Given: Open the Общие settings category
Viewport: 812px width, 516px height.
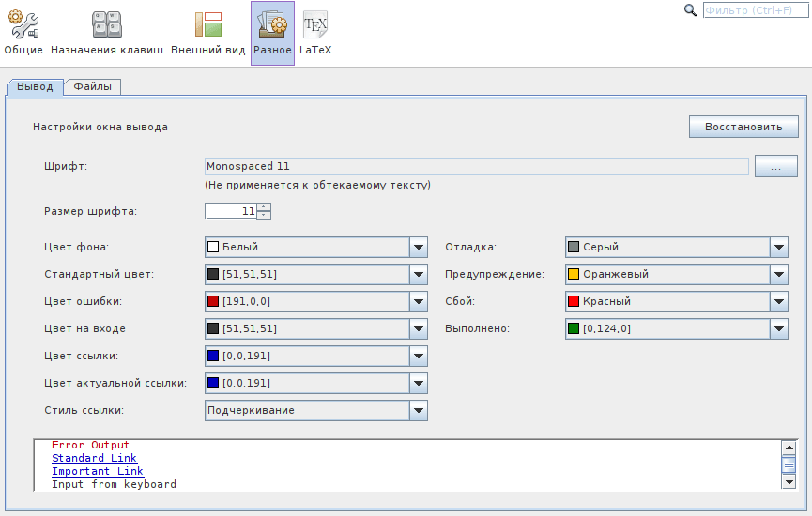Looking at the screenshot, I should 23,33.
